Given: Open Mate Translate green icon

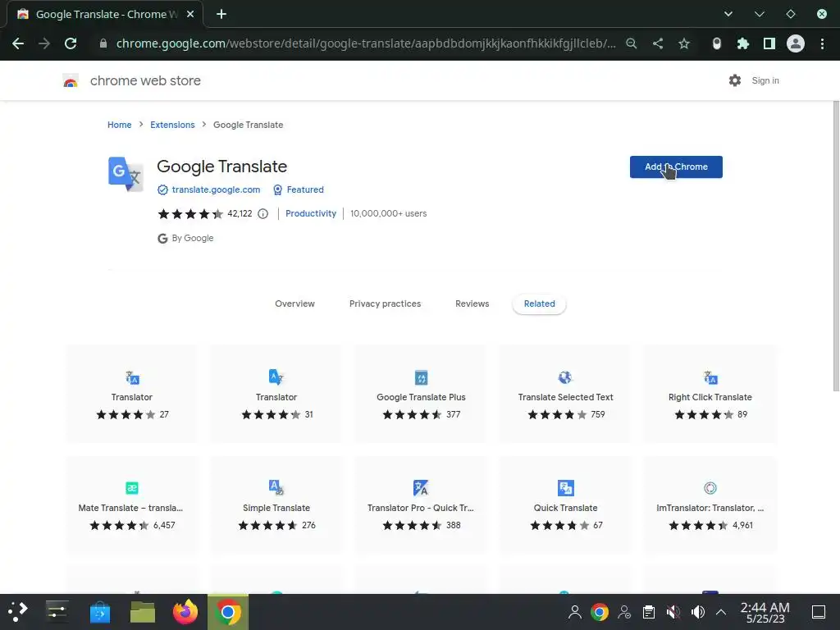Looking at the screenshot, I should 132,488.
